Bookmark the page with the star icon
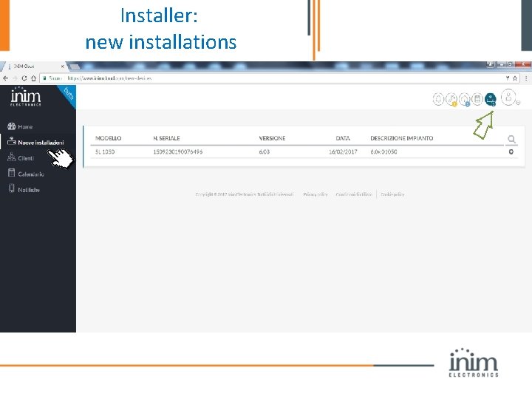 pos(515,78)
